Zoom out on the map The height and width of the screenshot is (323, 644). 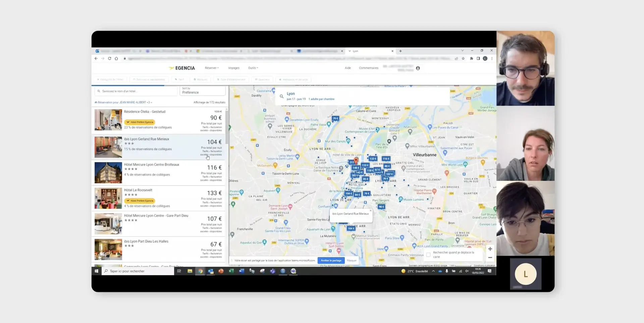click(490, 258)
